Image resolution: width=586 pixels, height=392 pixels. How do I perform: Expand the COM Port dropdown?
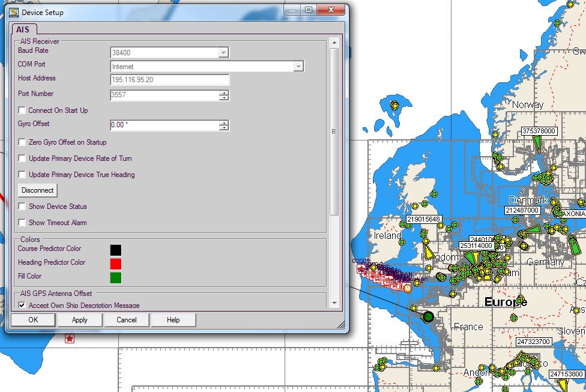click(x=298, y=67)
